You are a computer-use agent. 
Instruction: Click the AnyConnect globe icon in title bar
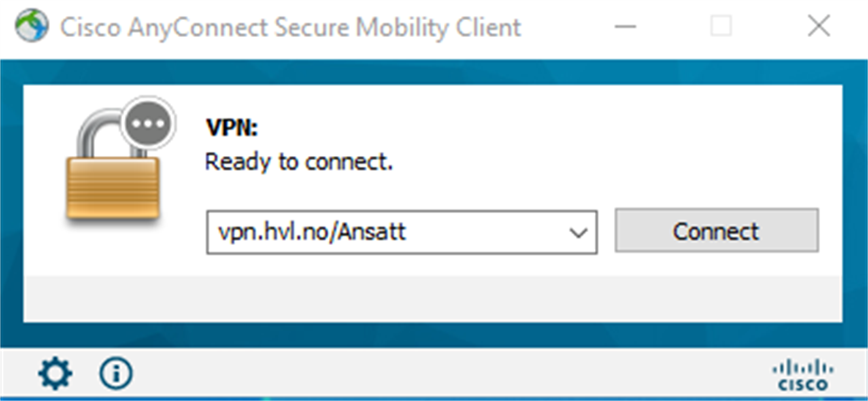pos(31,27)
